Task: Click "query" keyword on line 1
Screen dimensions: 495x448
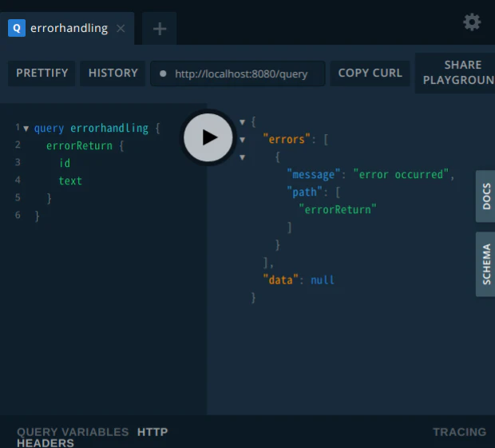Action: coord(49,129)
